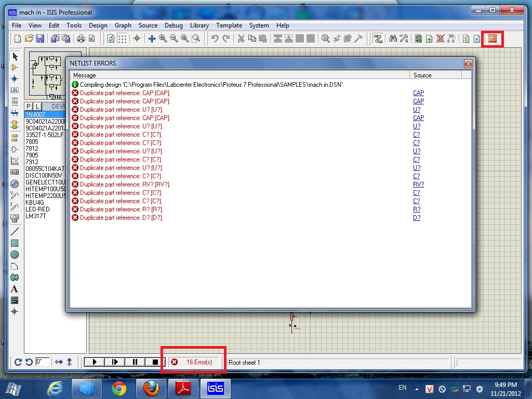This screenshot has height=399, width=532.
Task: Pause the simulation
Action: pyautogui.click(x=135, y=362)
